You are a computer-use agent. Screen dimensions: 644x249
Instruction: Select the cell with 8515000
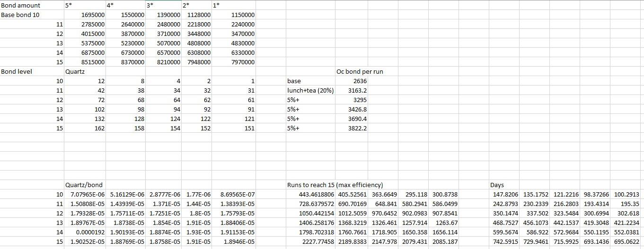coord(85,62)
